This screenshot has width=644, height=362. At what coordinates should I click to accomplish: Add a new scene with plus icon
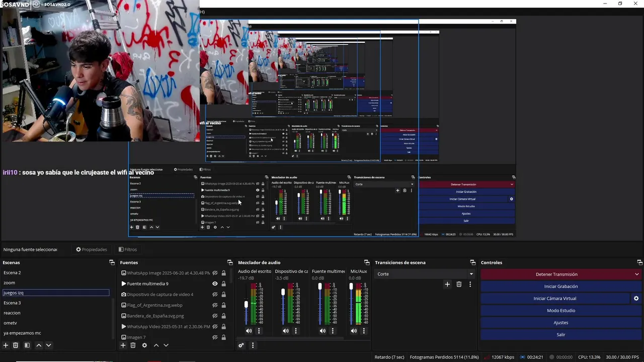pos(6,345)
